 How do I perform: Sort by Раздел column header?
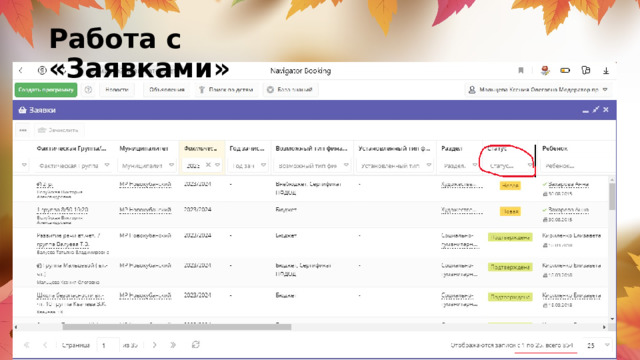pos(452,149)
